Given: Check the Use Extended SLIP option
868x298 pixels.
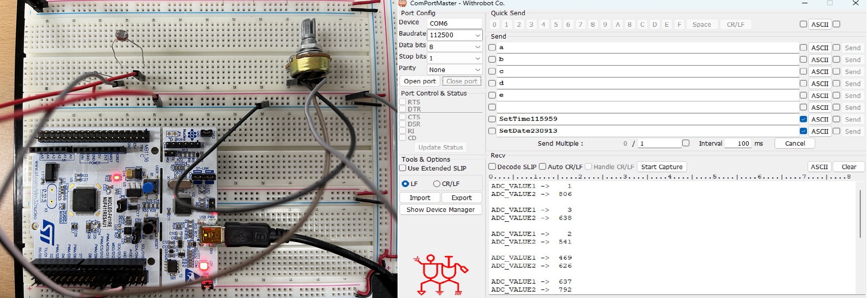Looking at the screenshot, I should tap(403, 168).
